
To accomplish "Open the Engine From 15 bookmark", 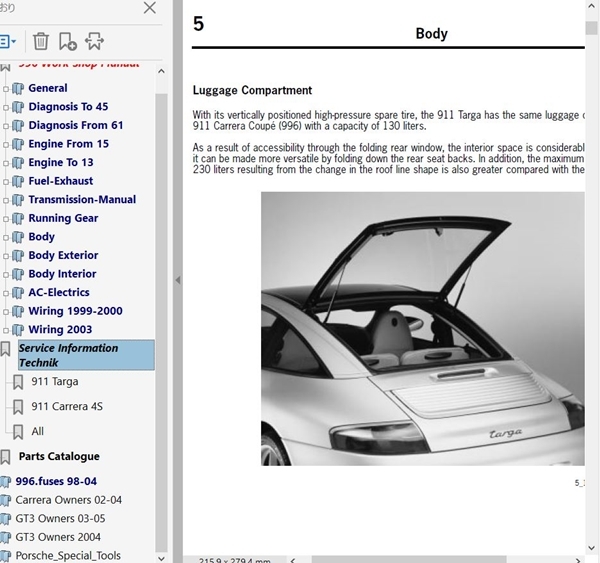I will 68,144.
